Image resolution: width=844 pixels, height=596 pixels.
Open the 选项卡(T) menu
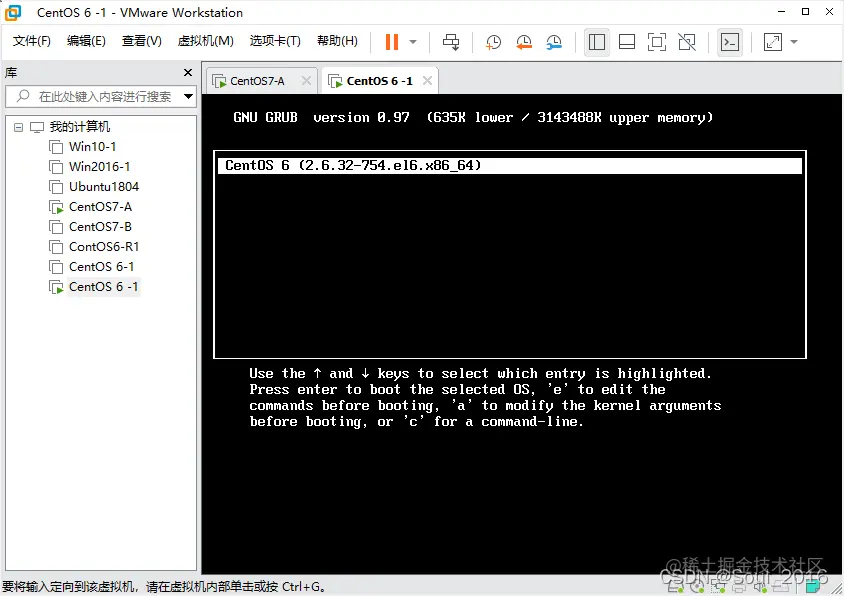[275, 41]
